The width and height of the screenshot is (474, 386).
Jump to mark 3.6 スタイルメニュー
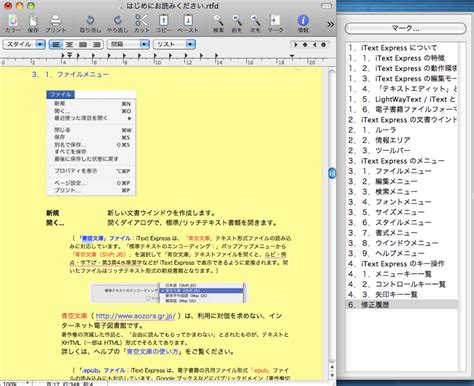tap(402, 223)
